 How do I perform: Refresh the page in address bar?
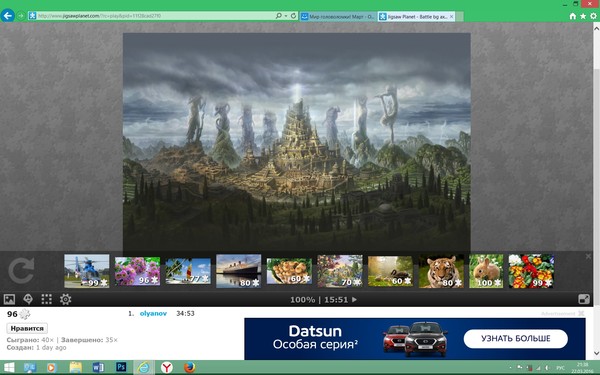[x=293, y=16]
